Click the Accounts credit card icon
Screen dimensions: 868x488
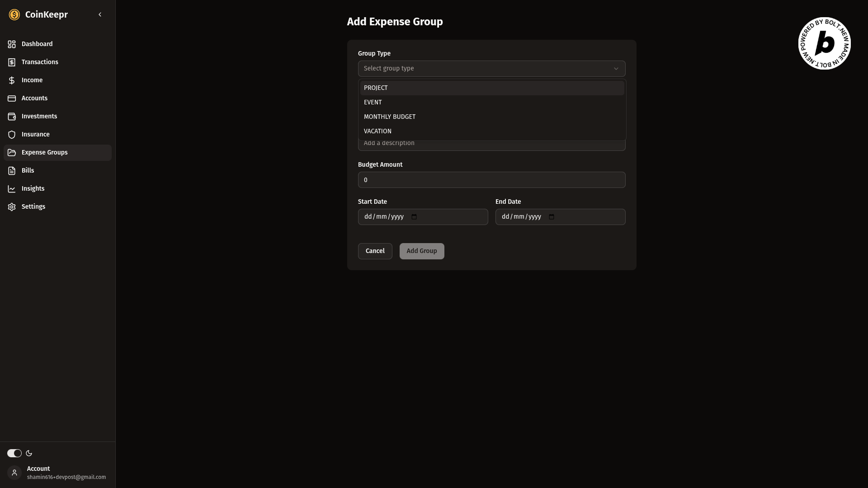(x=12, y=99)
